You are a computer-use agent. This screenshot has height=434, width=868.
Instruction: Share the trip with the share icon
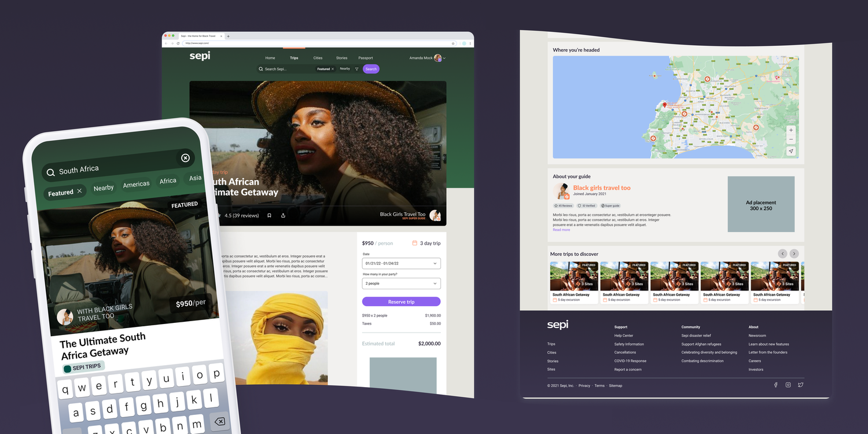(x=283, y=215)
